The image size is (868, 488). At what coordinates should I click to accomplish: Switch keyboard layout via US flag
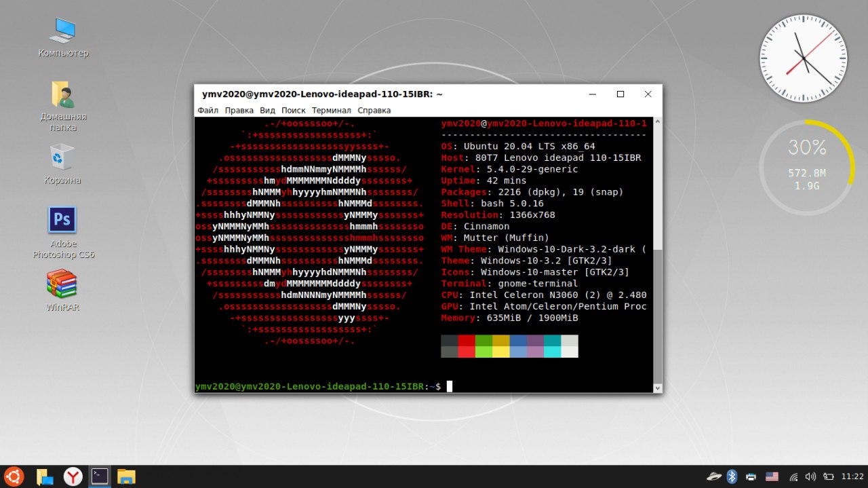772,476
